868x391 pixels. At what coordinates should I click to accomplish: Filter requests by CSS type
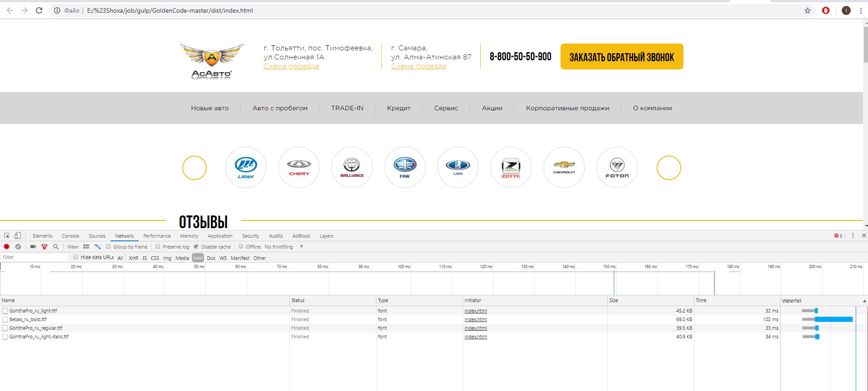tap(155, 258)
